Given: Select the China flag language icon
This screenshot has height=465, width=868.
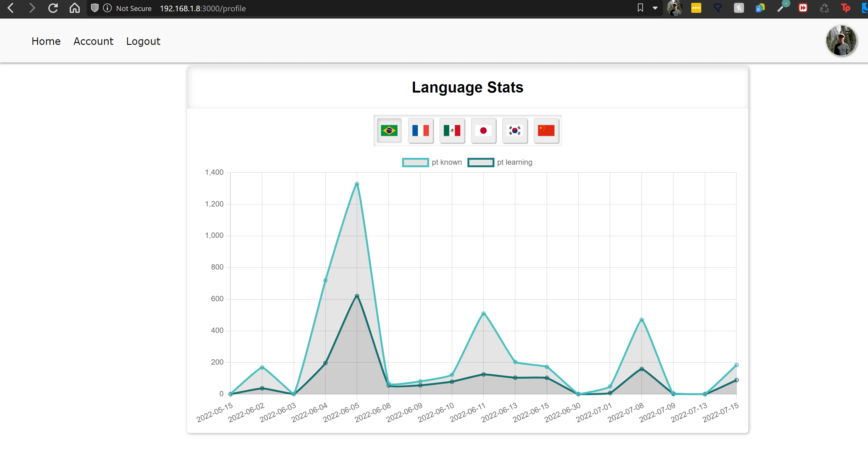Looking at the screenshot, I should (x=546, y=131).
